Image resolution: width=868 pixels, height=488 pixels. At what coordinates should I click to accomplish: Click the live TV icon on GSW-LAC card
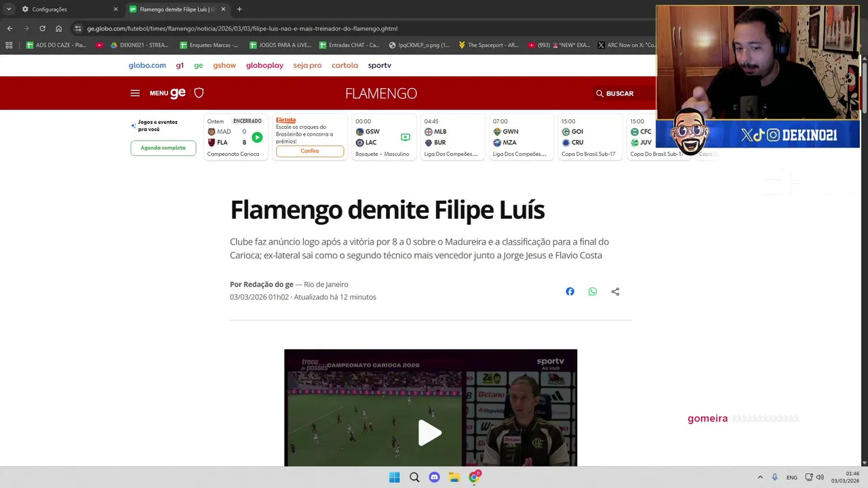pos(406,137)
